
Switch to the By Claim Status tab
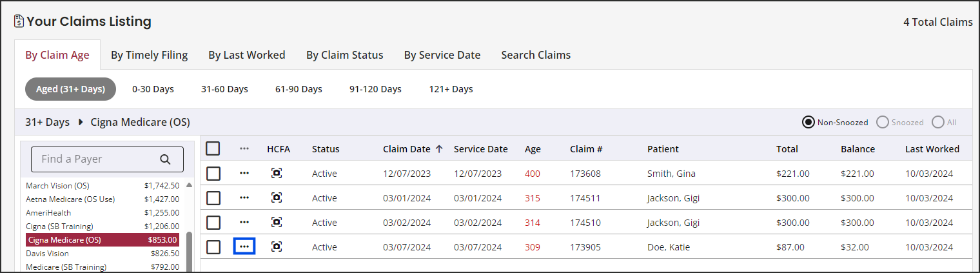click(344, 55)
